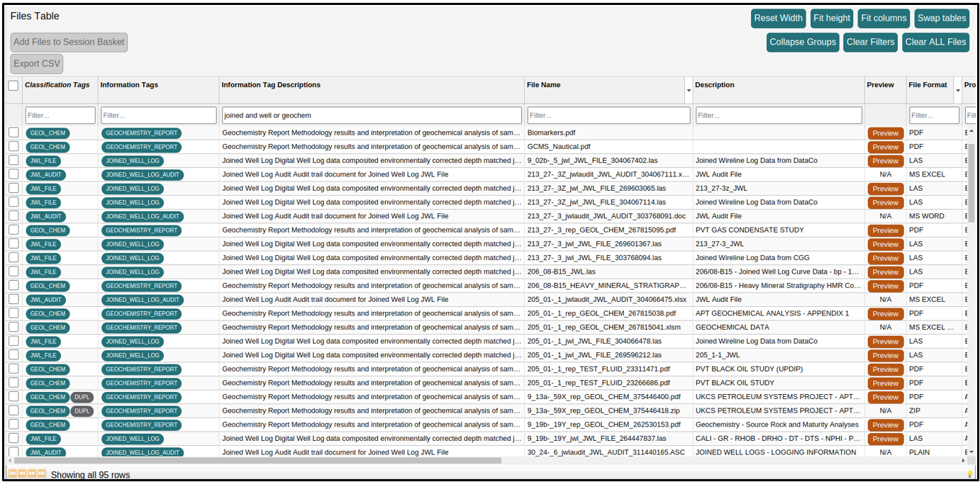This screenshot has width=980, height=482.
Task: Tick checkbox for 9_13a-_59X_rep_GEOL_CHEM_375446418.zip
Action: point(13,410)
